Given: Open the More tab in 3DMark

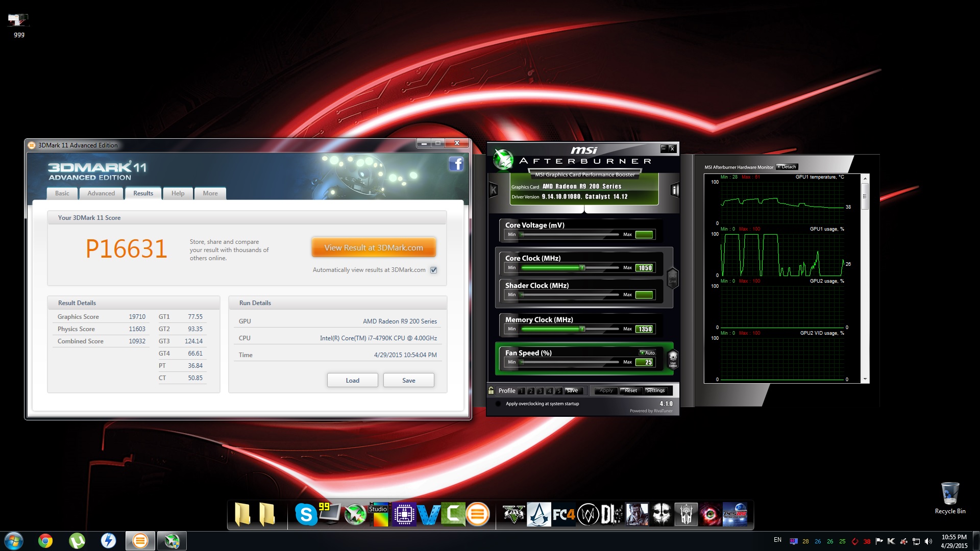Looking at the screenshot, I should pyautogui.click(x=210, y=193).
